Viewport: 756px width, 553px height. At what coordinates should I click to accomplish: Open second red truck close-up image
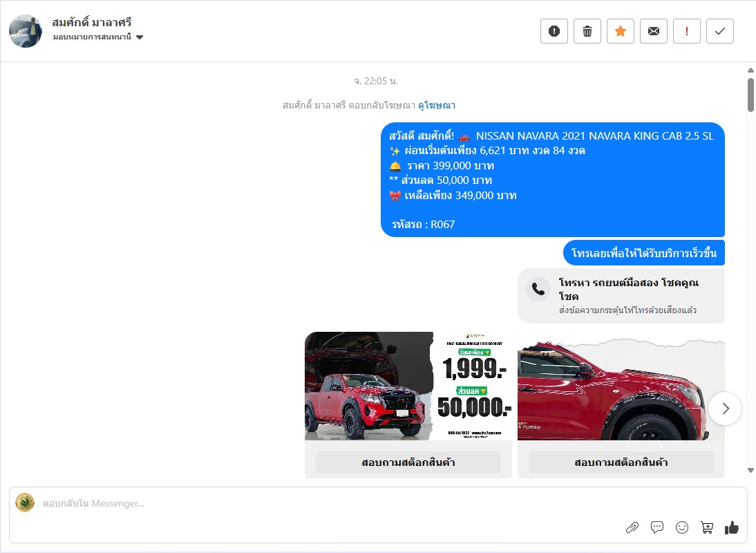tap(621, 386)
